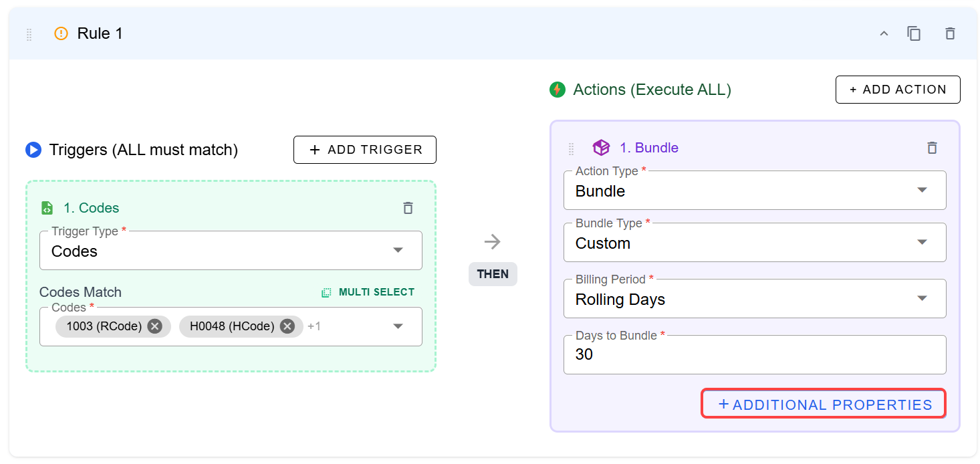The image size is (980, 464).
Task: Change the Billing Period selection
Action: pos(755,299)
